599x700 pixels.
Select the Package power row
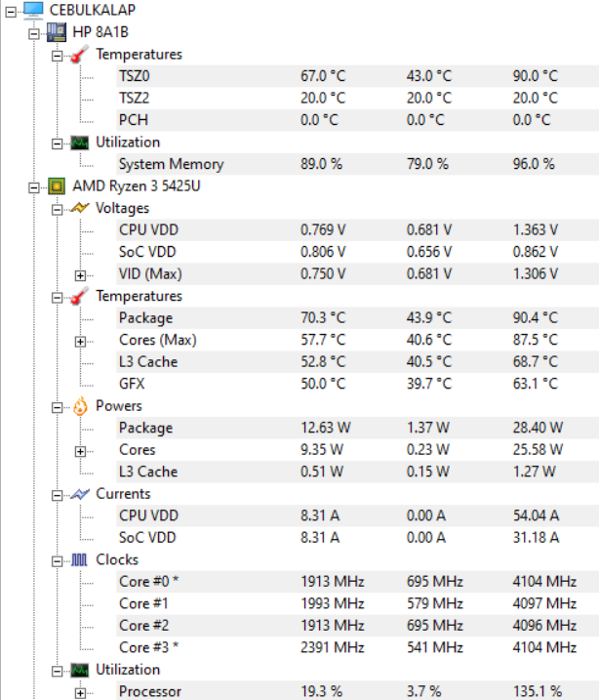click(x=358, y=429)
